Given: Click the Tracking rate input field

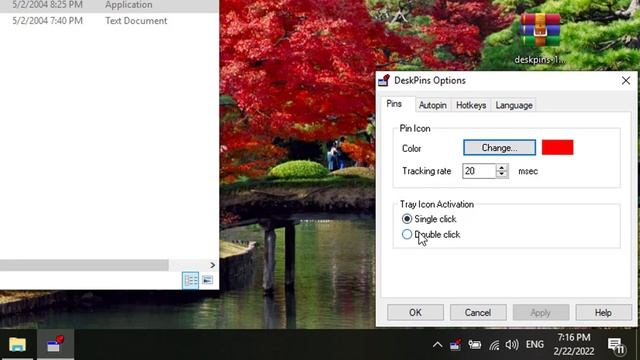Looking at the screenshot, I should tap(479, 171).
